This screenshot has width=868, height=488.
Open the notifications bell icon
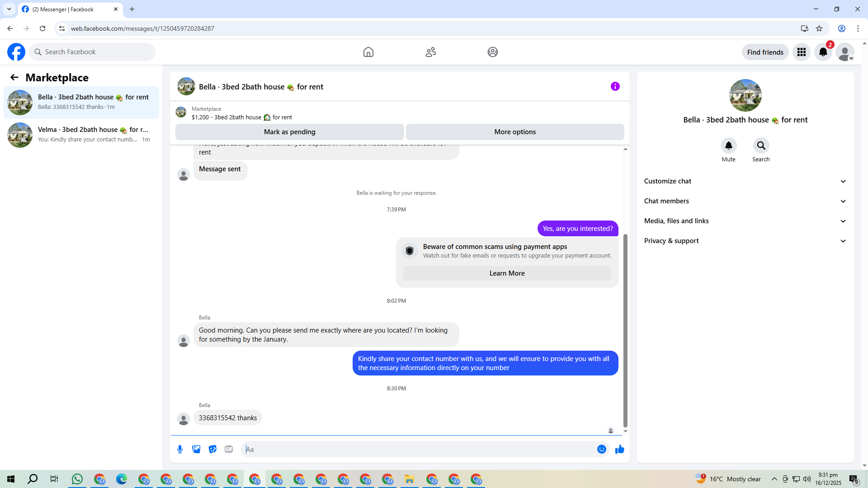tap(823, 52)
